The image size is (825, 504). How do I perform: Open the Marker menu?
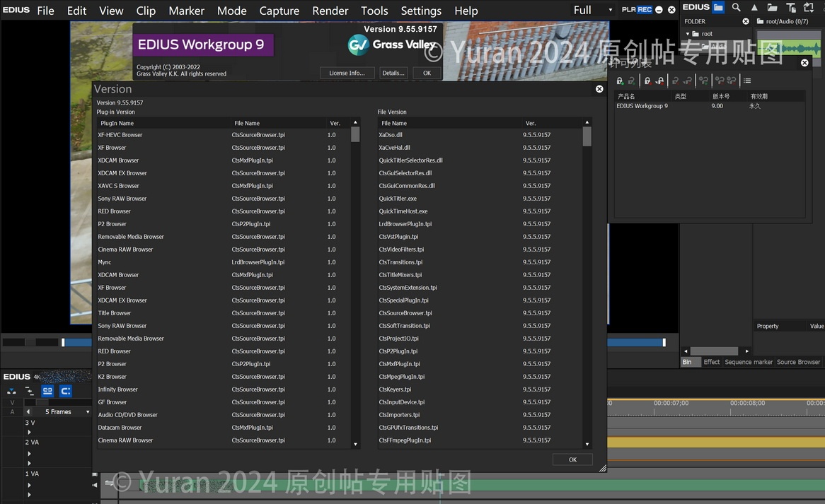point(186,11)
